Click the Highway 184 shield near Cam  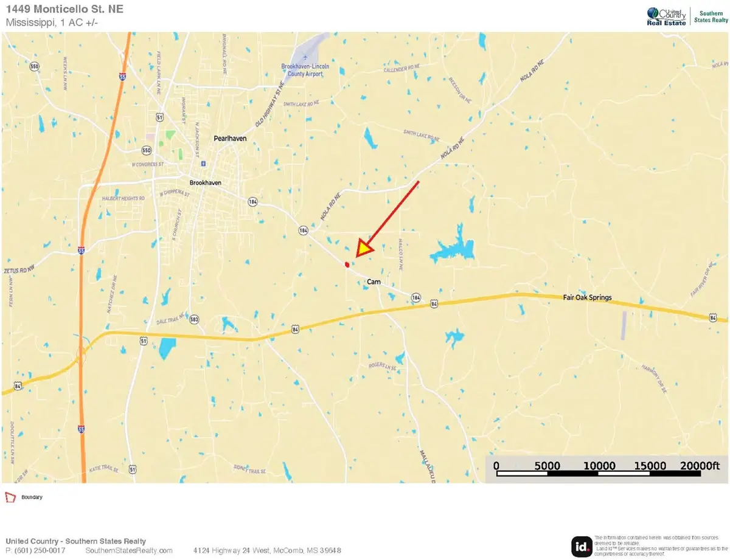416,297
